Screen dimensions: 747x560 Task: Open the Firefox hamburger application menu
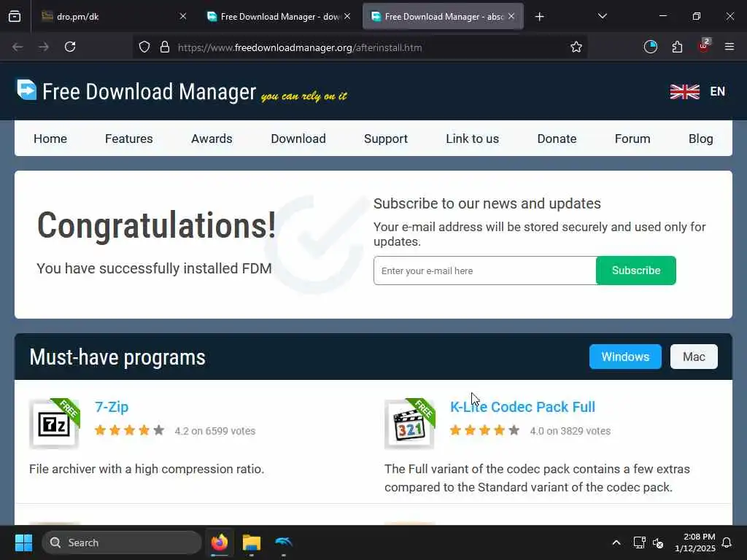(729, 47)
